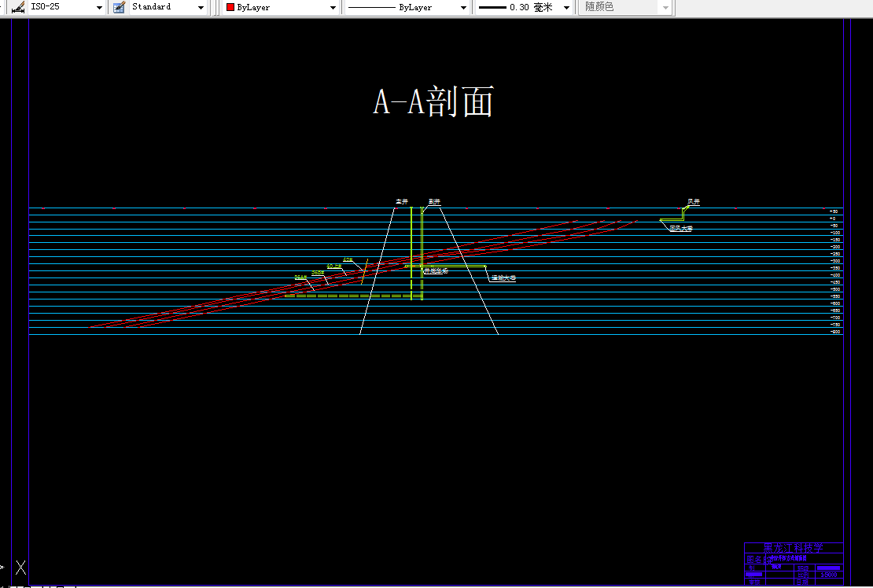This screenshot has width=873, height=588.
Task: Open the ByLayer color dropdown
Action: [333, 8]
